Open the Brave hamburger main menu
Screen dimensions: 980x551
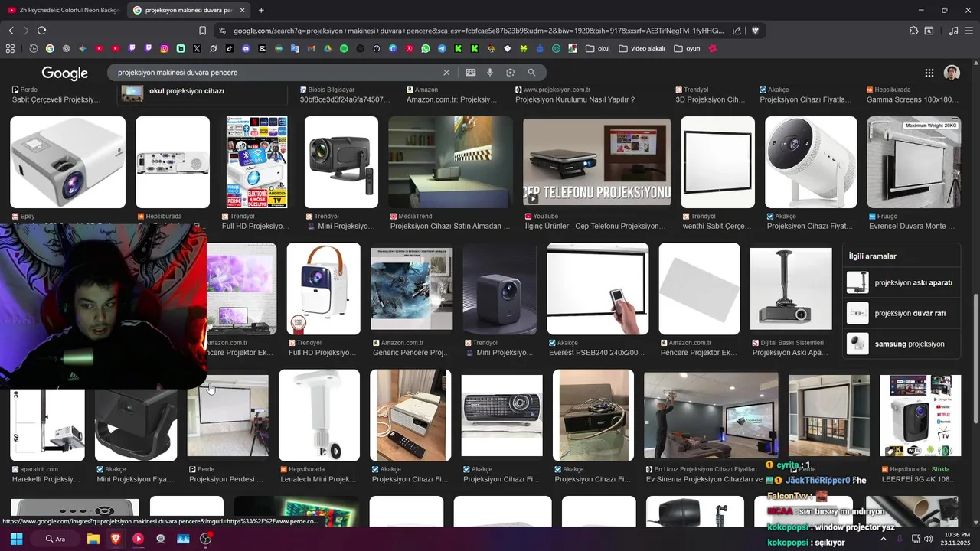coord(969,31)
